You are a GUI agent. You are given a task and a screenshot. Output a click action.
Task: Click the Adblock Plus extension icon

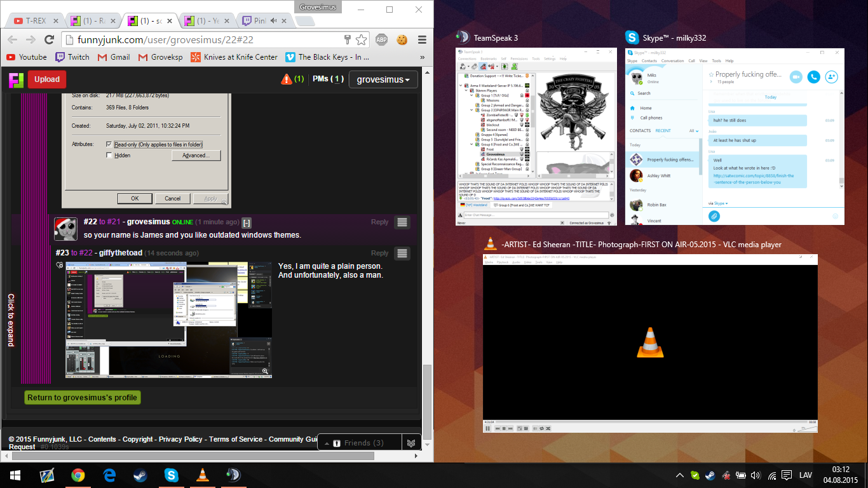[381, 39]
